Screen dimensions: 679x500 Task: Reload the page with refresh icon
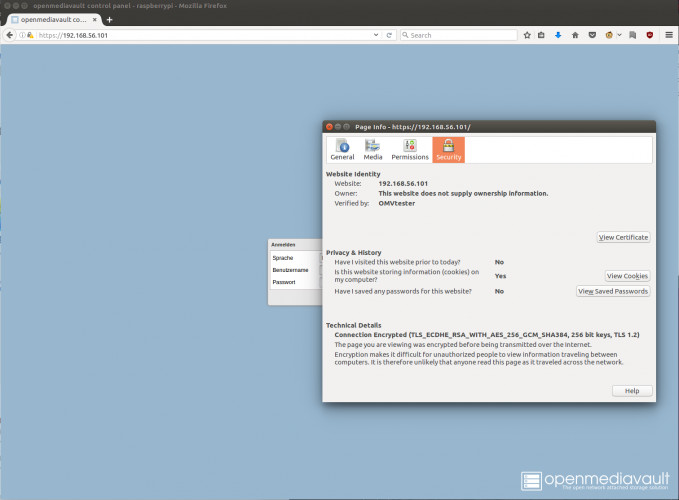pos(389,35)
